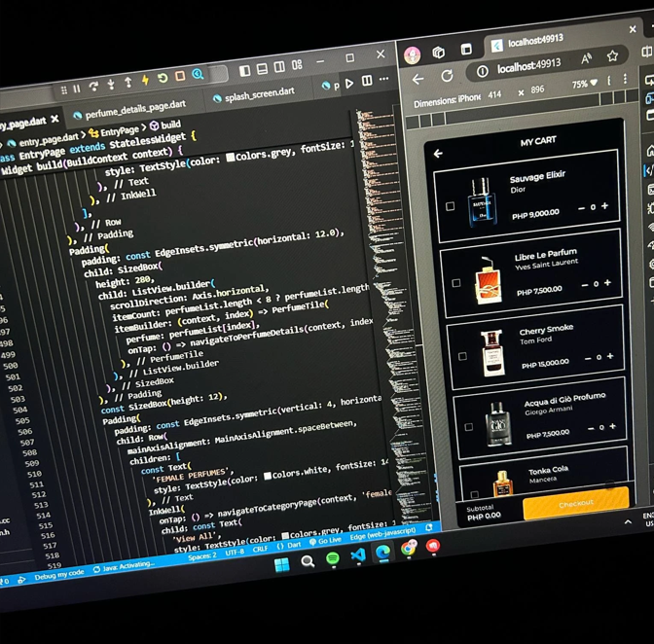The width and height of the screenshot is (654, 644).
Task: Open Edge Workspaces icon
Action: click(x=438, y=53)
